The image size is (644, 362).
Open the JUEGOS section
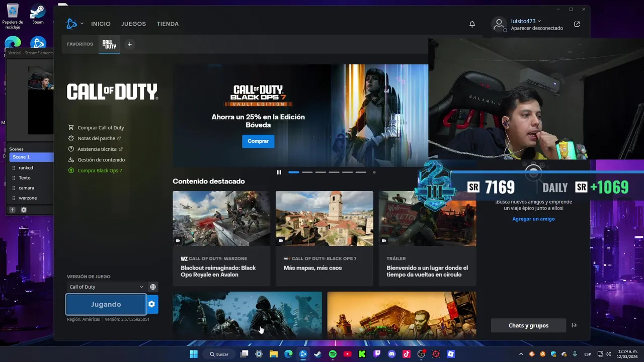pos(133,24)
